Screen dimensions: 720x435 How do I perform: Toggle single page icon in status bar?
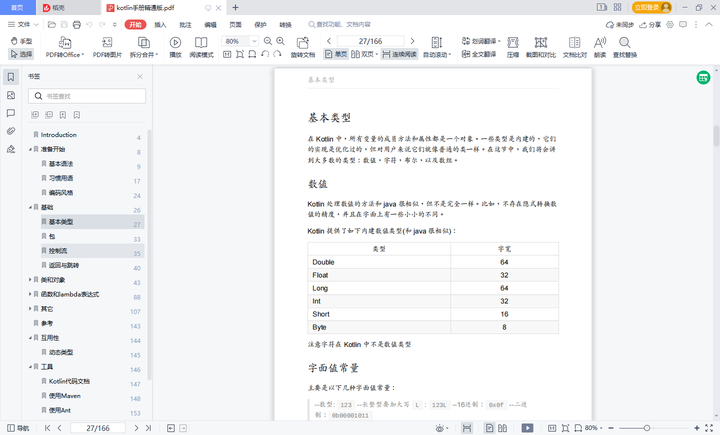(489, 428)
